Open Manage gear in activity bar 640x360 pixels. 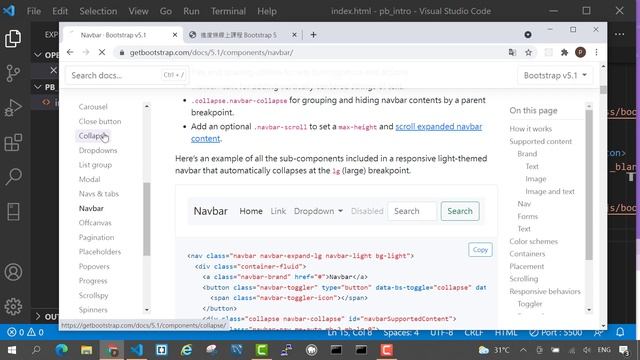[x=13, y=307]
